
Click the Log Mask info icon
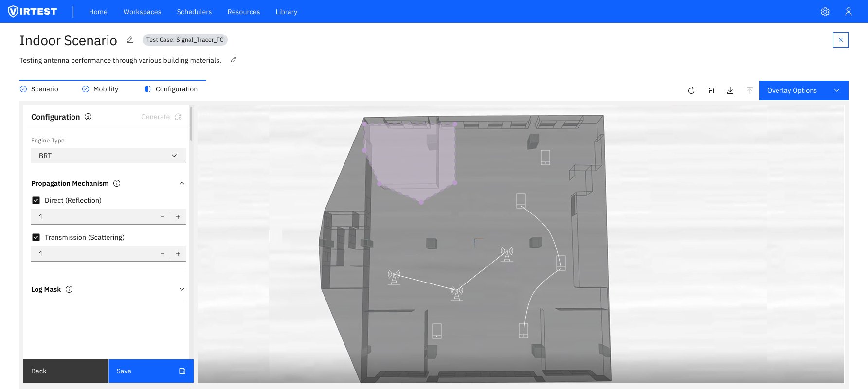coord(69,289)
